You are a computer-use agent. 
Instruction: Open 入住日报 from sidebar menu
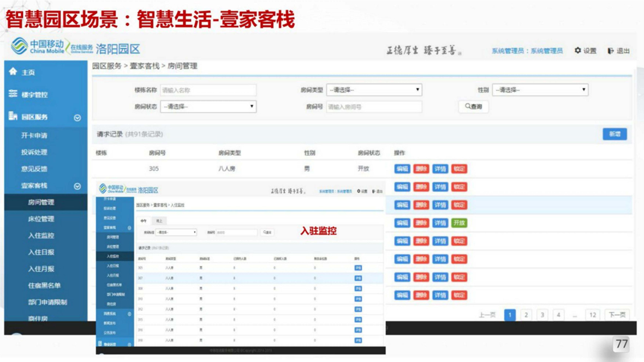[41, 252]
